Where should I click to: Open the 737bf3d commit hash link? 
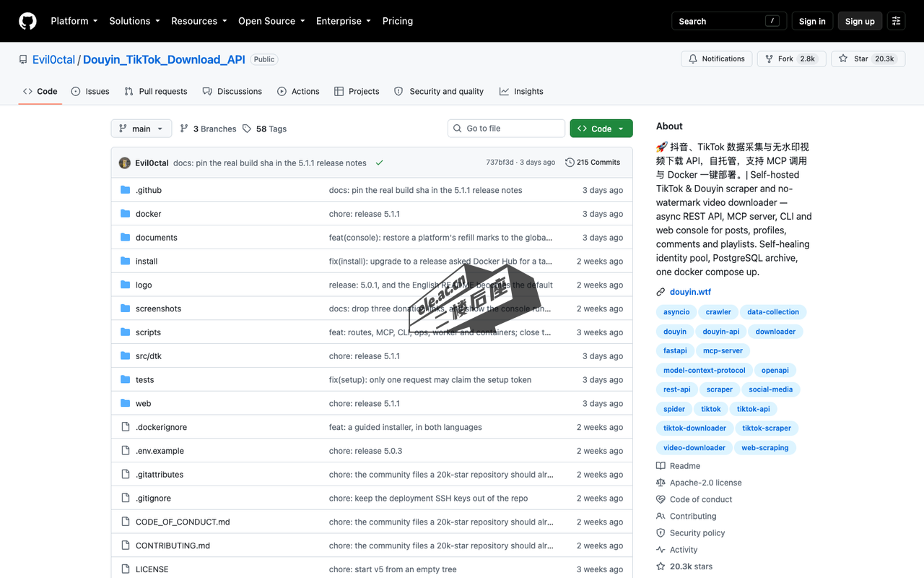click(500, 163)
